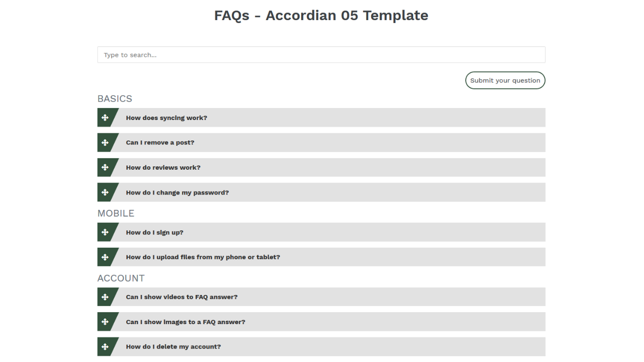The width and height of the screenshot is (644, 362).
Task: Expand 'Can I remove a post?' accordion
Action: click(x=160, y=143)
